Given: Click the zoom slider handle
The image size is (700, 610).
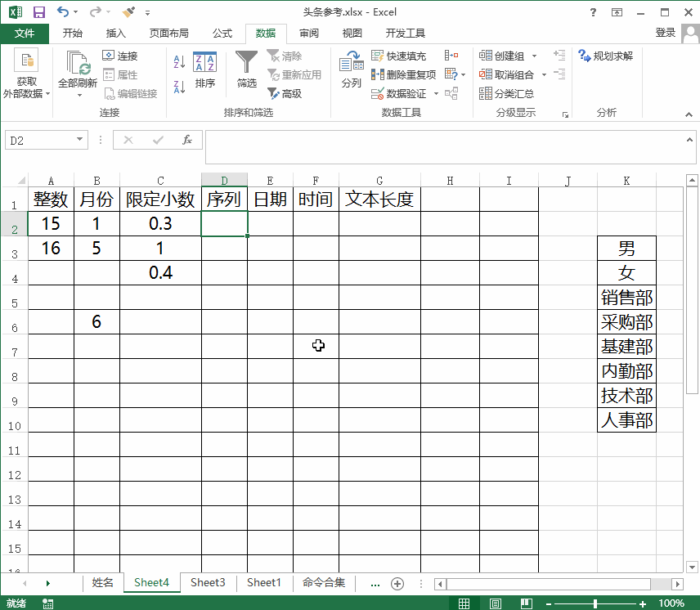Looking at the screenshot, I should (595, 603).
